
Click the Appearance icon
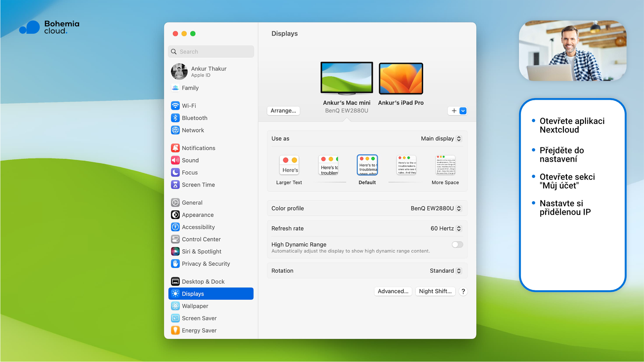pos(175,215)
